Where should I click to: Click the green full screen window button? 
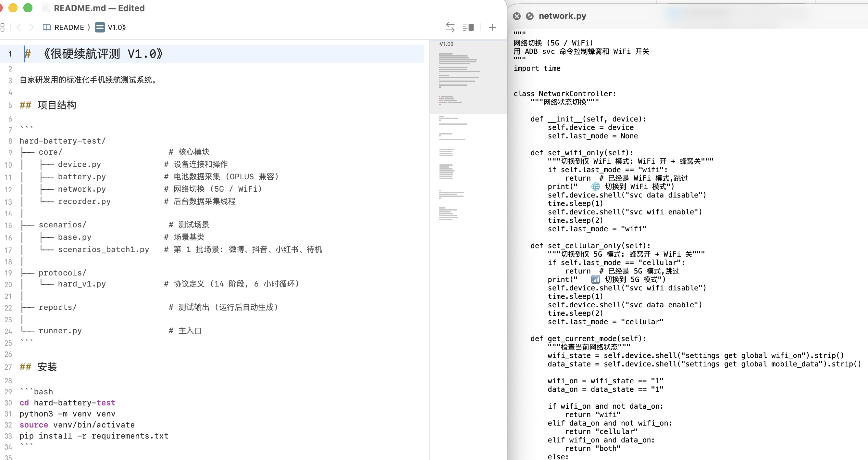click(28, 8)
